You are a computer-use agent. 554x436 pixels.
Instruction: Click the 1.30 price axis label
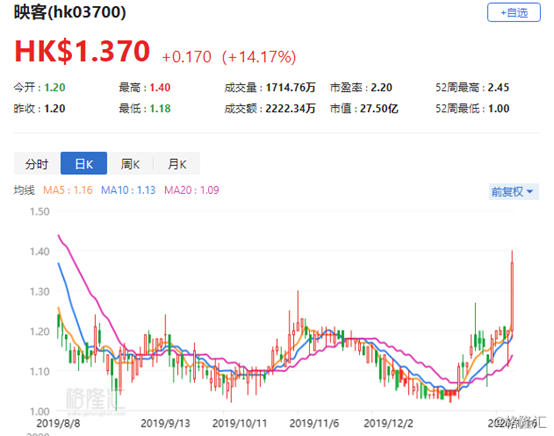[x=40, y=291]
